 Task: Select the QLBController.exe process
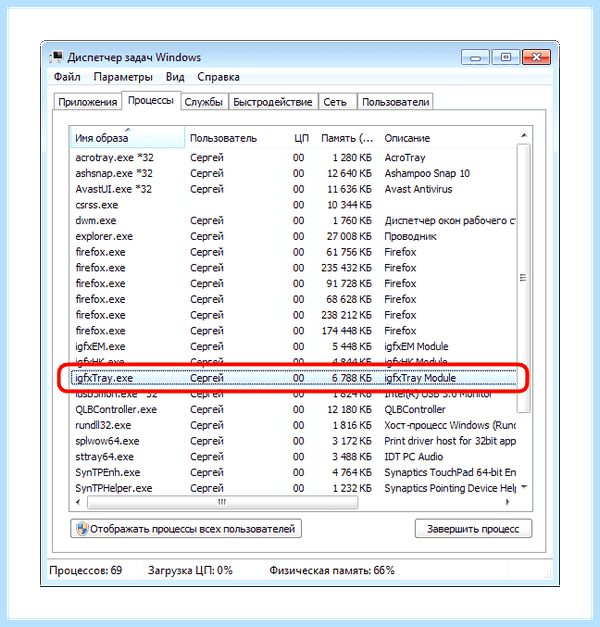293,409
